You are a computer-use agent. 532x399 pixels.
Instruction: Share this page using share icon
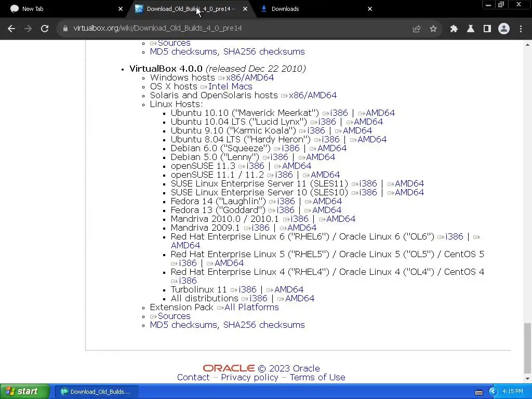(416, 29)
